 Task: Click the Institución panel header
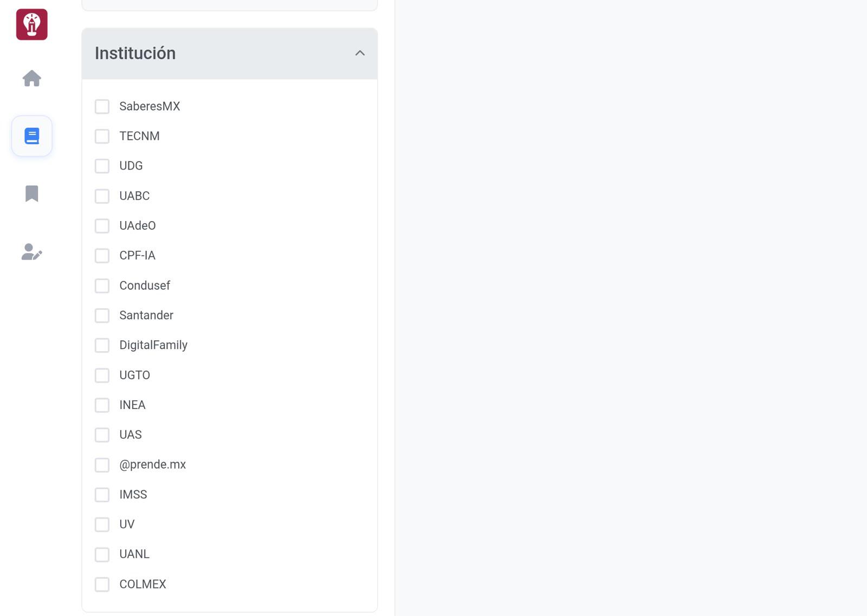[x=230, y=54]
